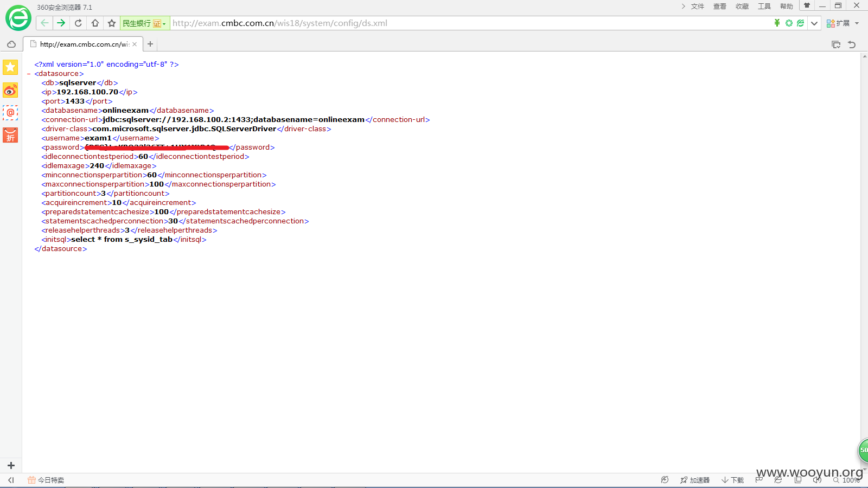
Task: Click the driver class SQLServerDriver text
Action: 184,129
